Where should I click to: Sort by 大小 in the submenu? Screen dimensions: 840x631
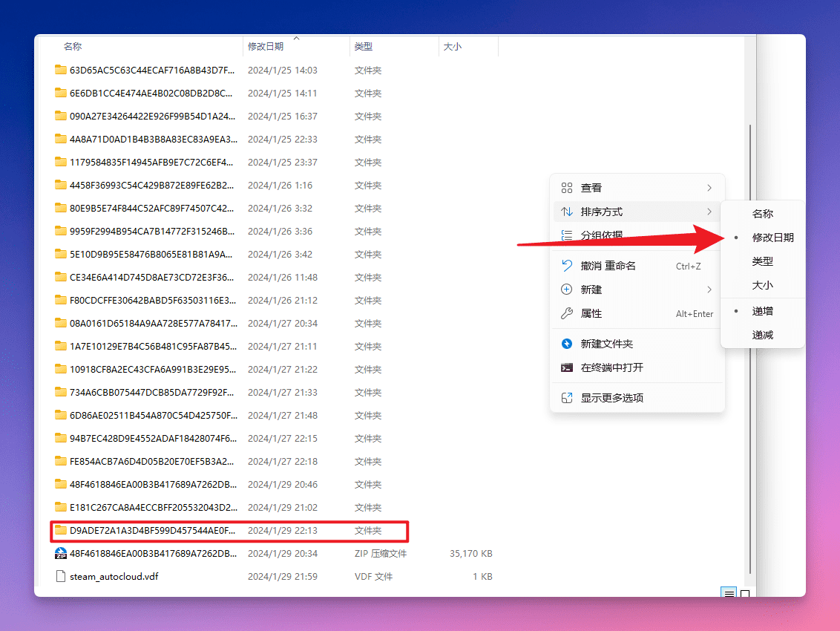pyautogui.click(x=762, y=285)
